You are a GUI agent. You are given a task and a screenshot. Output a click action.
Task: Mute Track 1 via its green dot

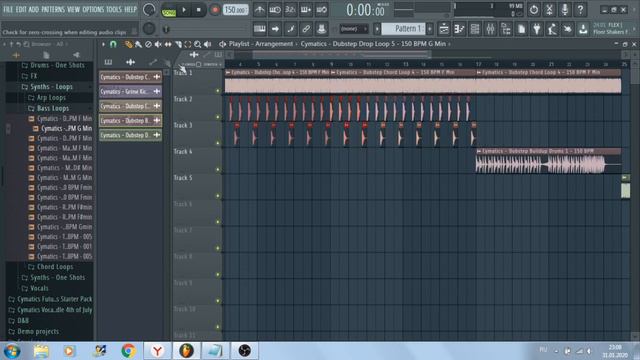pos(218,91)
